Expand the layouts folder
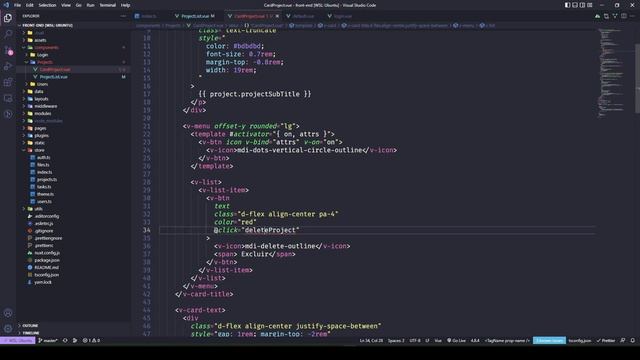The width and height of the screenshot is (640, 360). pyautogui.click(x=41, y=99)
